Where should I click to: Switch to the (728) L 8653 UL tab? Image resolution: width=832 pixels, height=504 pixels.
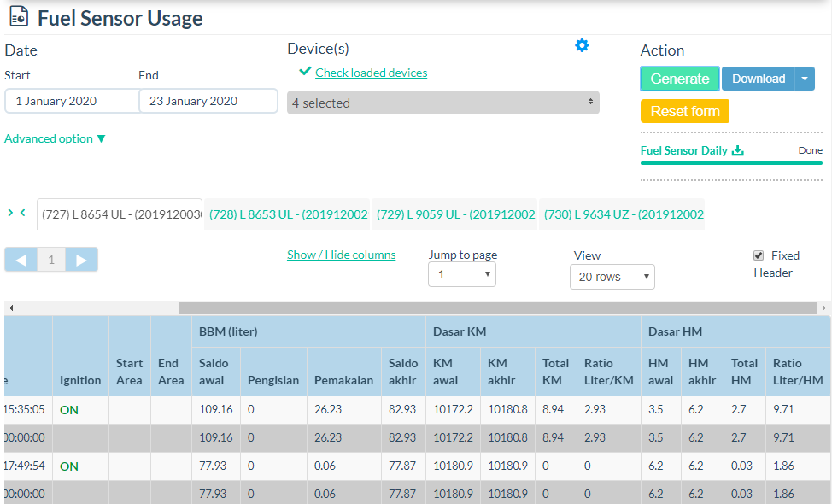point(288,214)
